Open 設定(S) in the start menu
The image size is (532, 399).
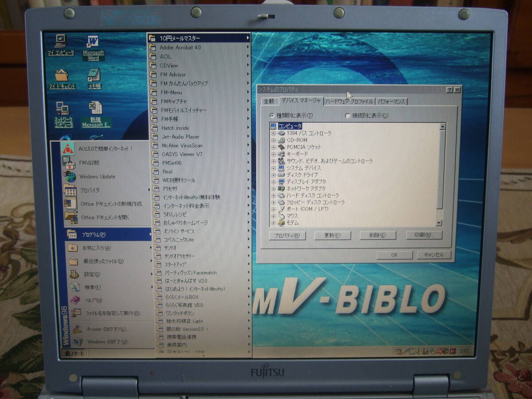point(111,274)
